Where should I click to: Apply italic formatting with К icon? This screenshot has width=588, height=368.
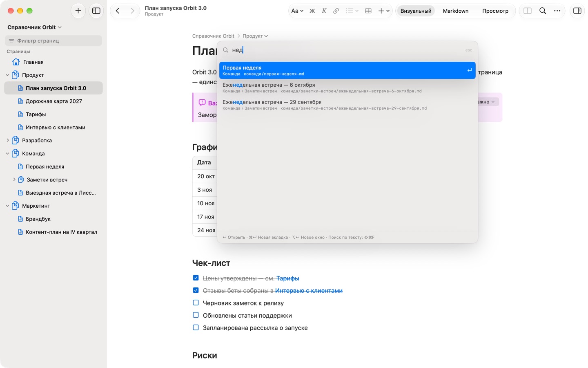[324, 11]
